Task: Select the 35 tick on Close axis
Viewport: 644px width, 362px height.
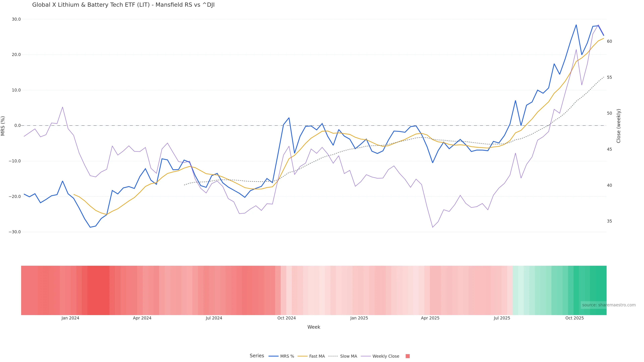Action: click(x=609, y=221)
